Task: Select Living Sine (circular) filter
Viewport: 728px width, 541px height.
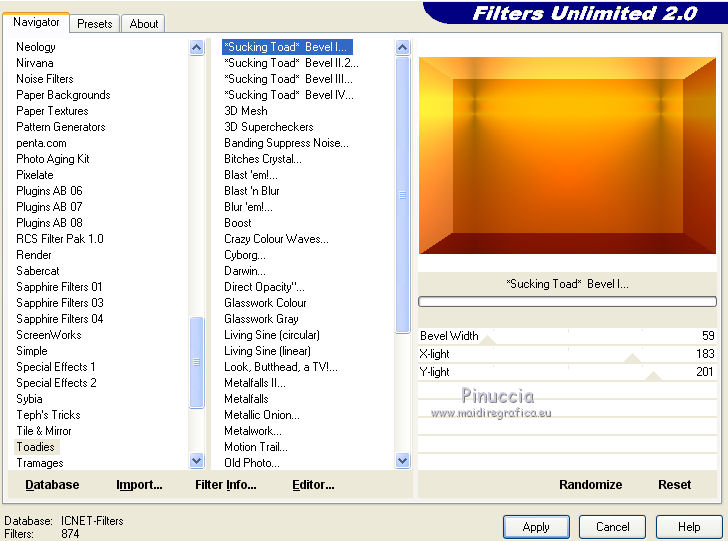Action: click(272, 335)
